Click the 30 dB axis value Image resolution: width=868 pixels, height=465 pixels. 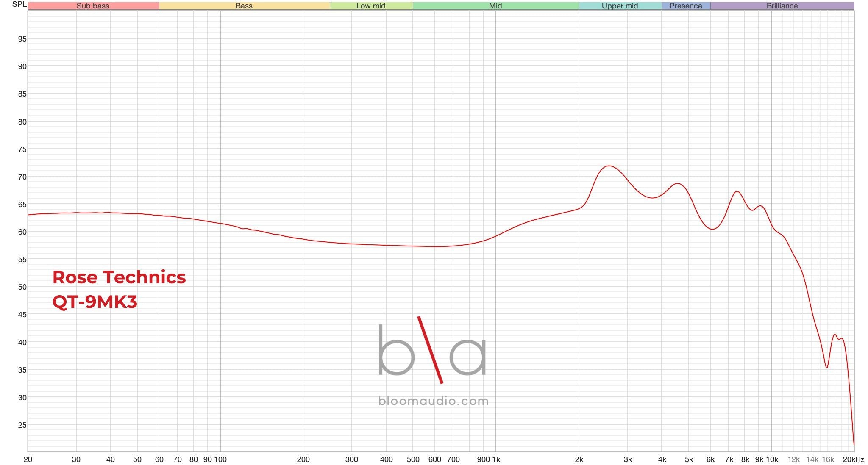click(x=22, y=398)
